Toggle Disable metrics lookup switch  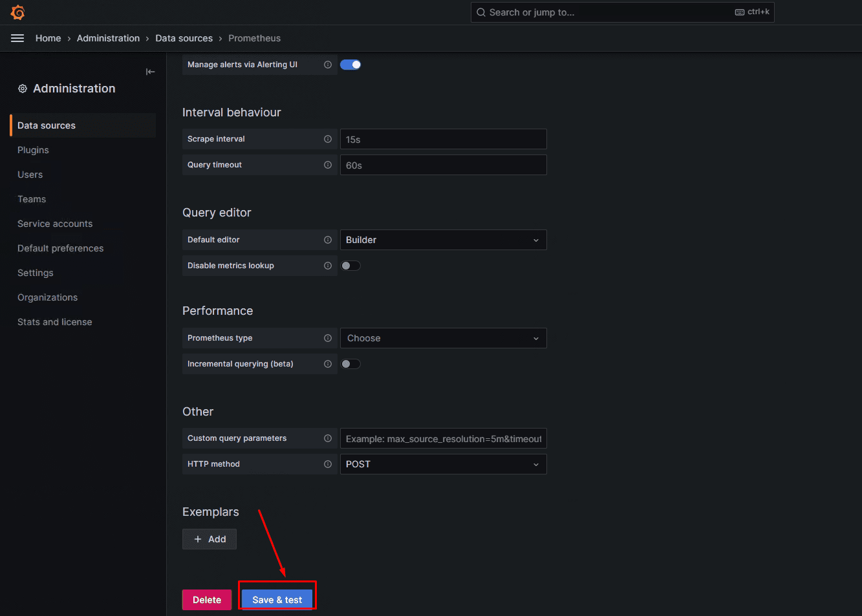coord(350,266)
